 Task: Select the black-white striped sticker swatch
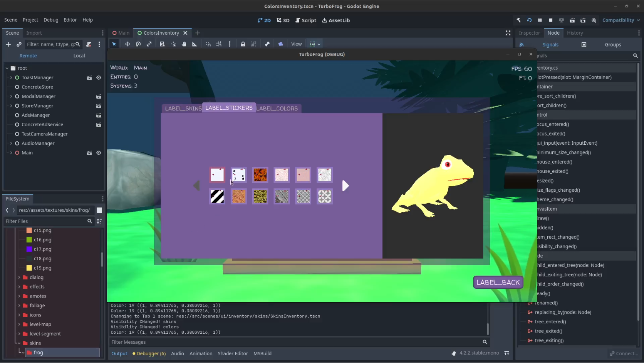coord(217,197)
